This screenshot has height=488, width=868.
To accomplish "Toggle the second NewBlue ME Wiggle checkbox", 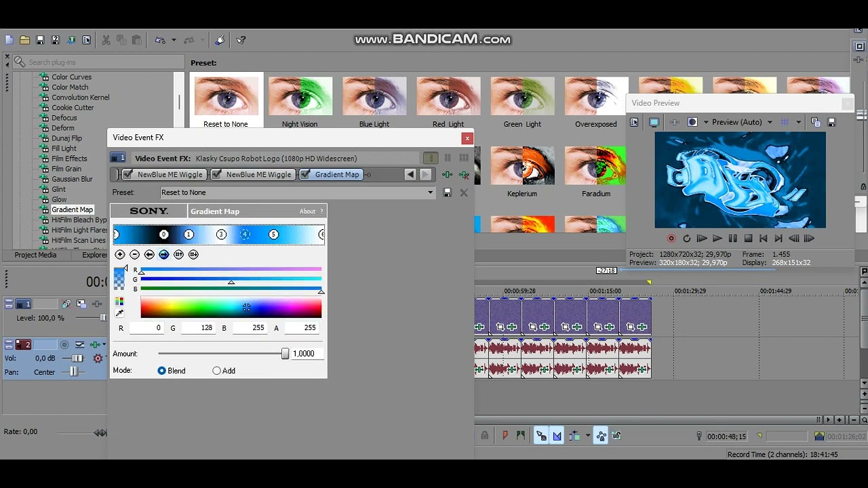I will [x=216, y=175].
